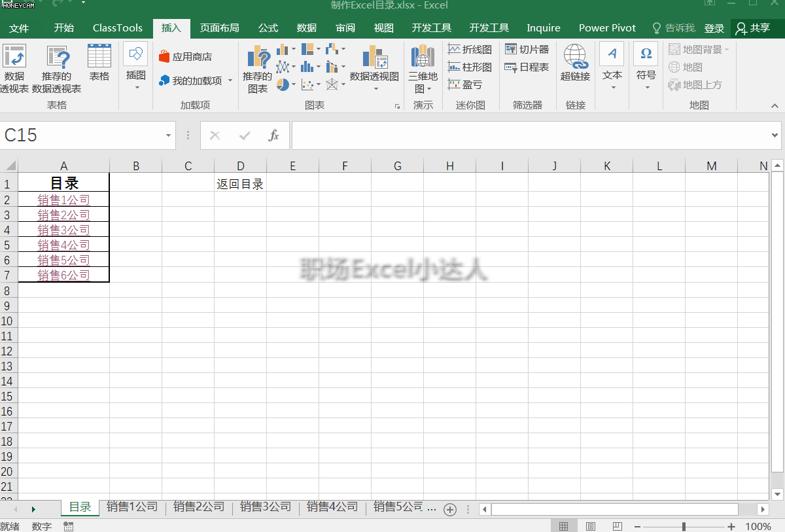Click Recommended Charts (推荐的图表)
This screenshot has height=532, width=785.
[257, 69]
